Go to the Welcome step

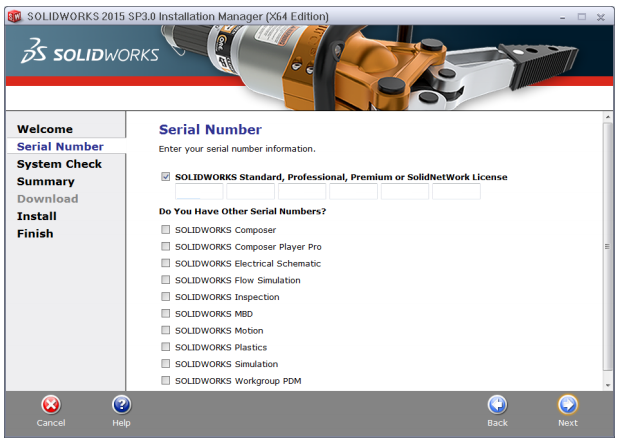pyautogui.click(x=45, y=129)
